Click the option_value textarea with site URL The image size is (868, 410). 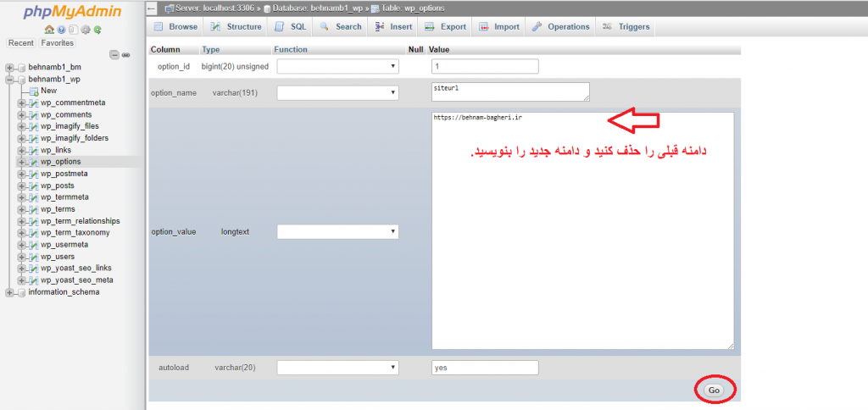pyautogui.click(x=583, y=230)
